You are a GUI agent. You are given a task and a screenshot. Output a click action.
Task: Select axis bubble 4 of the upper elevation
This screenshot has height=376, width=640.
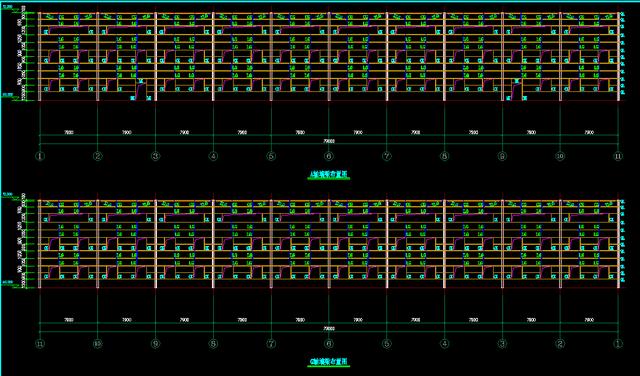(x=213, y=156)
